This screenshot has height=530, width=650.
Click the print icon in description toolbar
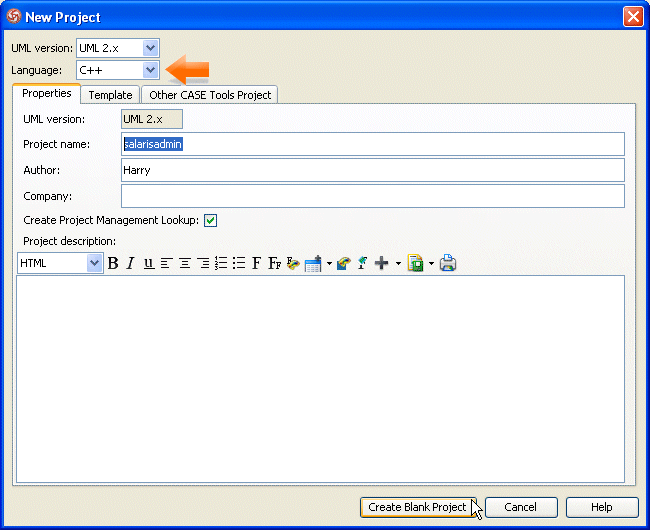click(x=448, y=263)
